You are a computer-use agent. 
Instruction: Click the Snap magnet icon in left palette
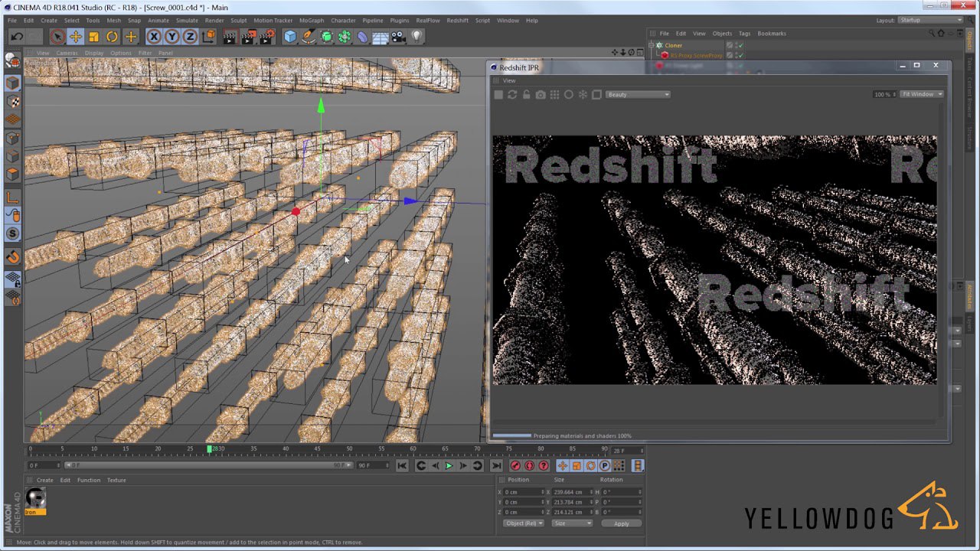pos(13,257)
